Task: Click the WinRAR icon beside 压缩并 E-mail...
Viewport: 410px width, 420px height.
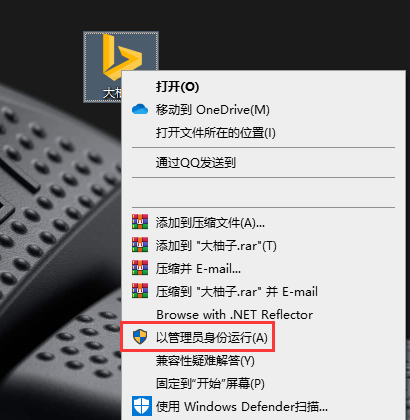Action: [x=140, y=268]
